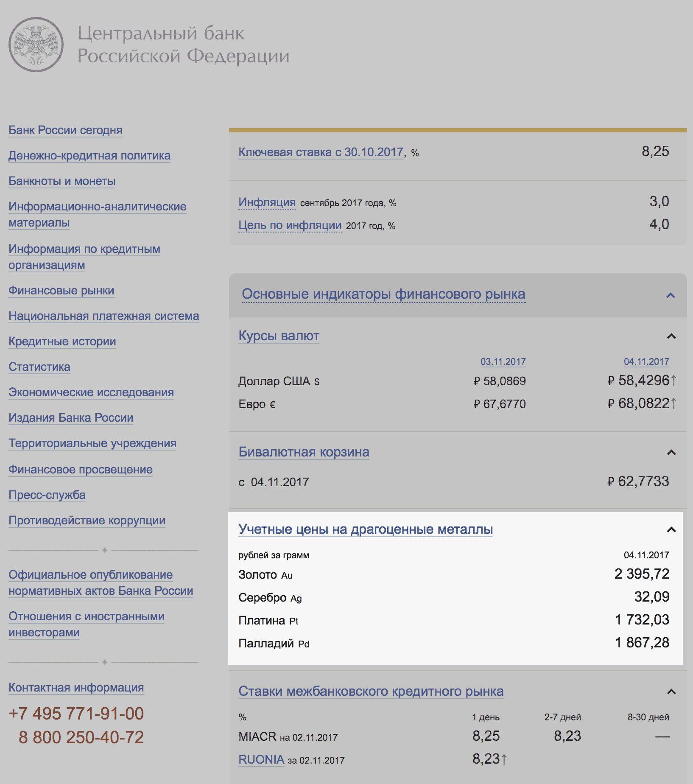Collapse the Основные индикаторы финансового рынка panel
Screen dimensions: 693x784
[671, 295]
